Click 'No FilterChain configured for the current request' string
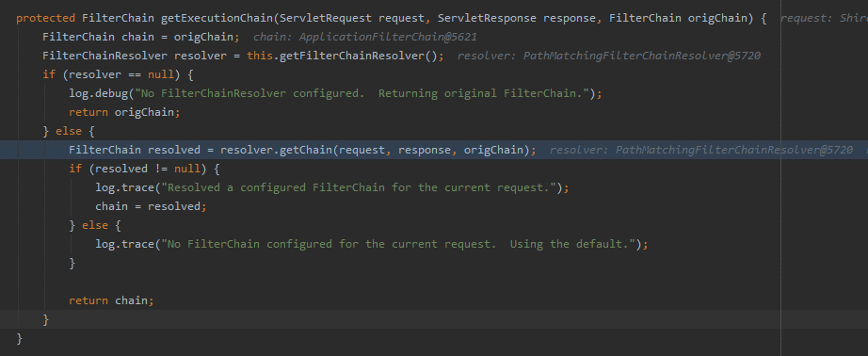The width and height of the screenshot is (868, 356). 397,244
